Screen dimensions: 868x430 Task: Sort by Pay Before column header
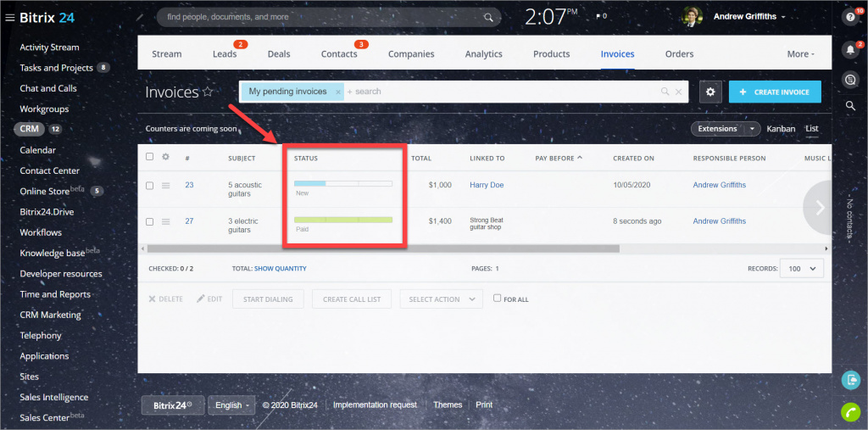[x=559, y=158]
